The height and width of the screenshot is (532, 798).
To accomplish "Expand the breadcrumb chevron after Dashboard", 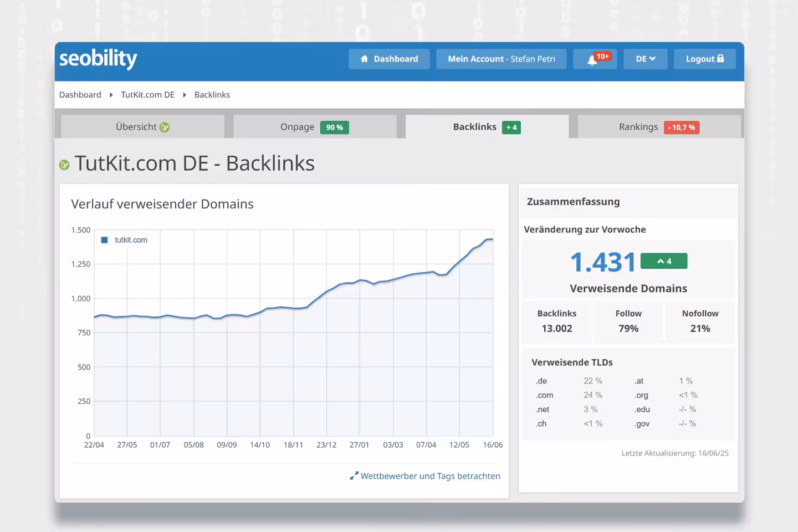I will [111, 95].
